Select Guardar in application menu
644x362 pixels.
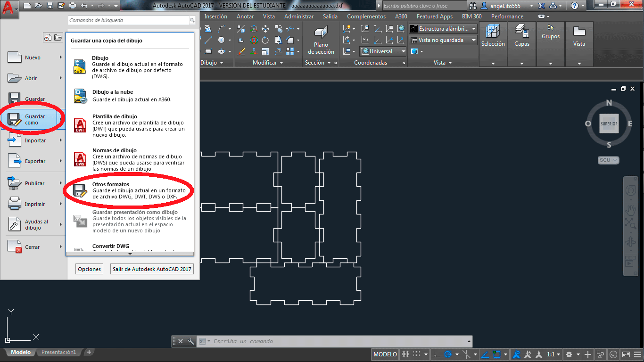click(33, 99)
